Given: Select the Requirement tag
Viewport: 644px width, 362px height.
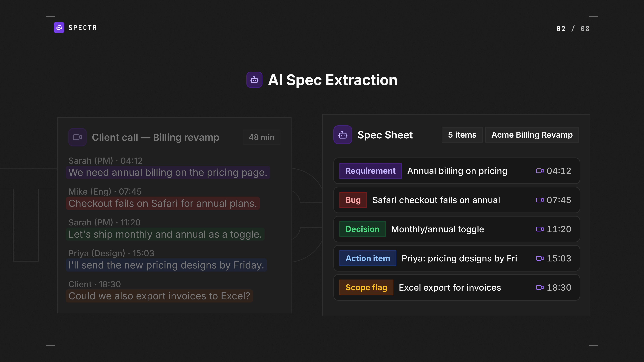Looking at the screenshot, I should click(370, 171).
